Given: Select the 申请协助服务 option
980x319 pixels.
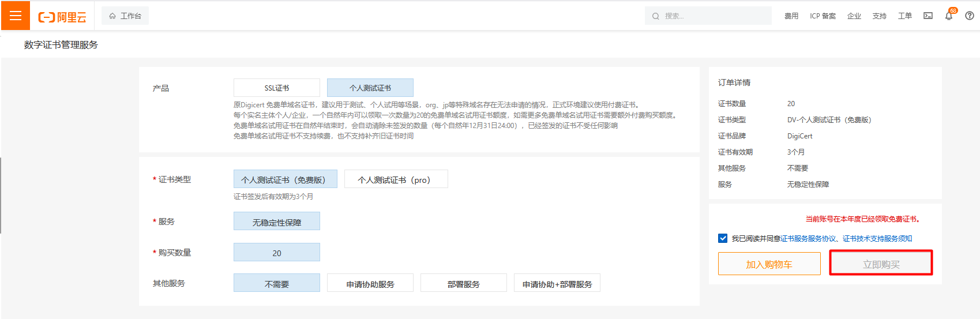Looking at the screenshot, I should point(370,283).
